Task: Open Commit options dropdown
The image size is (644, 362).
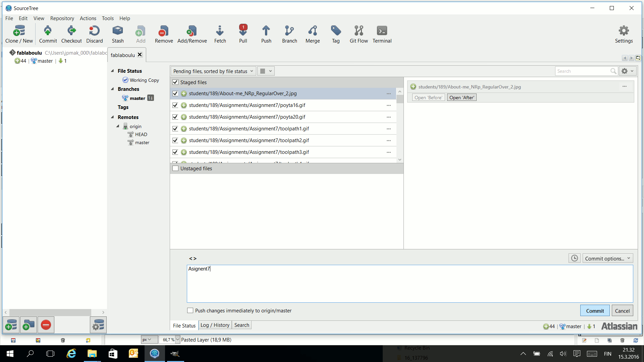Action: [x=607, y=258]
